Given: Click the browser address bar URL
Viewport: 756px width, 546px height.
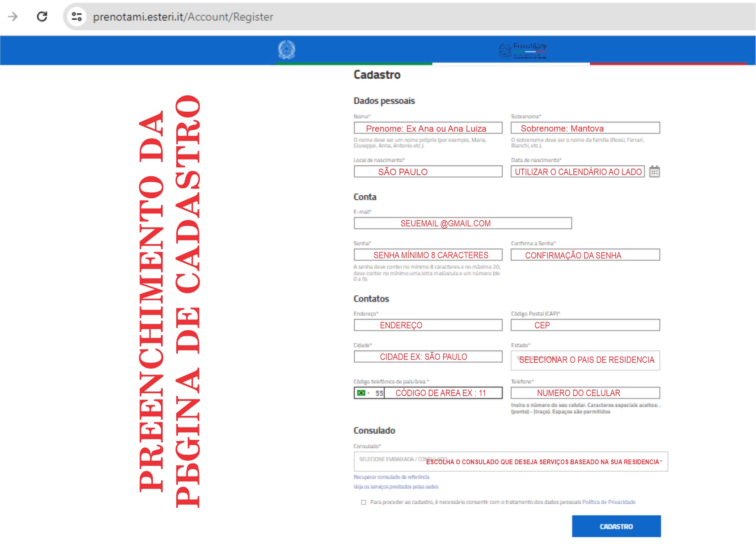Looking at the screenshot, I should (x=183, y=17).
